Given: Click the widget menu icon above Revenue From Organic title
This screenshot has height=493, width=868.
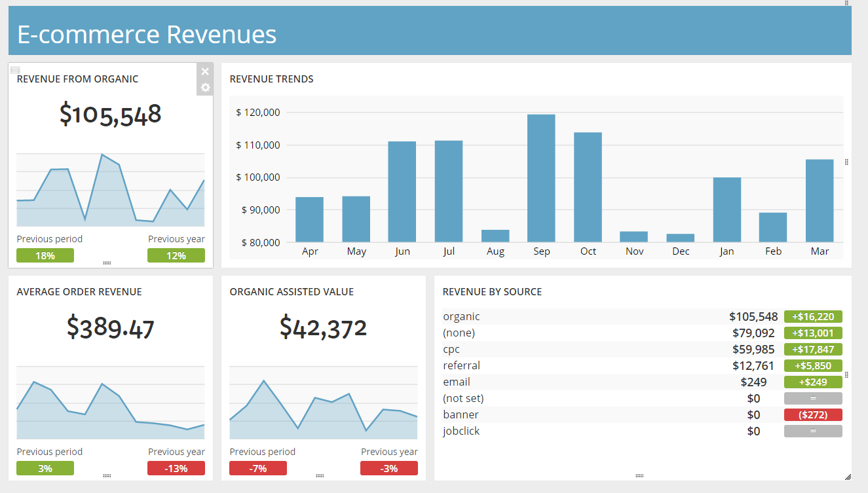Looking at the screenshot, I should click(x=15, y=69).
